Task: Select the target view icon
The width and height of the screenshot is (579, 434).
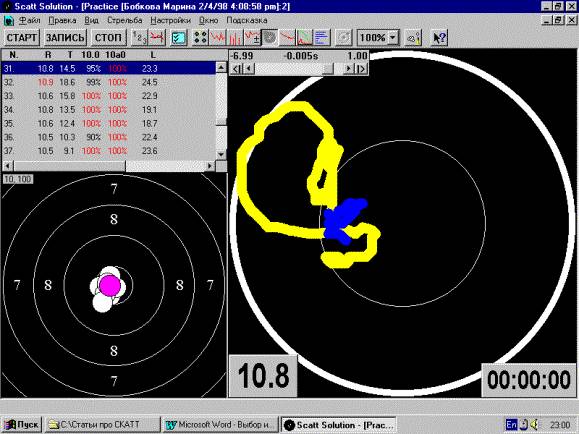Action: 270,38
